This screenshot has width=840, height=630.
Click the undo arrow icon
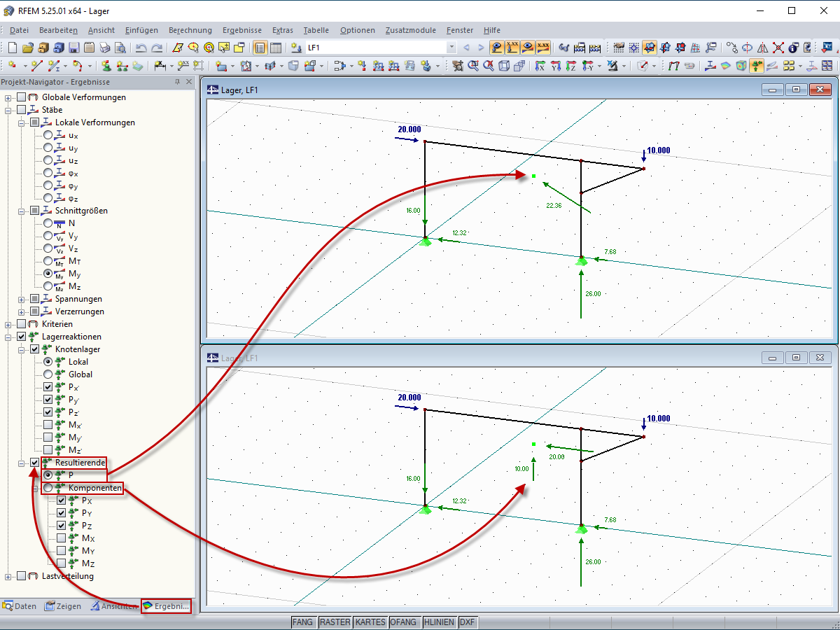pyautogui.click(x=141, y=48)
